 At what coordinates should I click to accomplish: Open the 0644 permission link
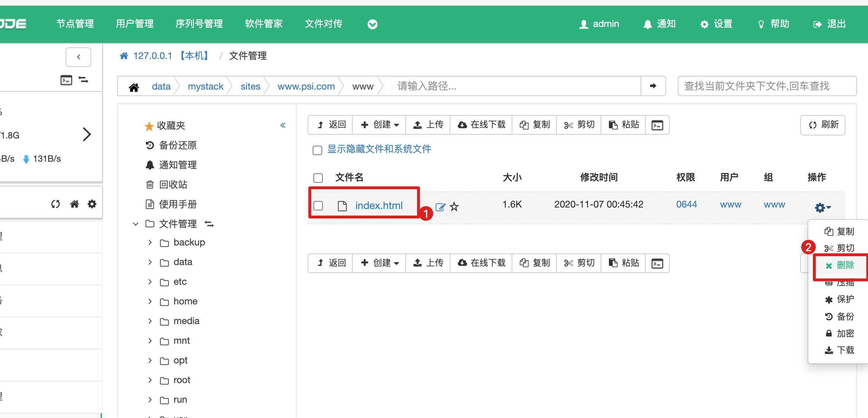click(x=686, y=205)
